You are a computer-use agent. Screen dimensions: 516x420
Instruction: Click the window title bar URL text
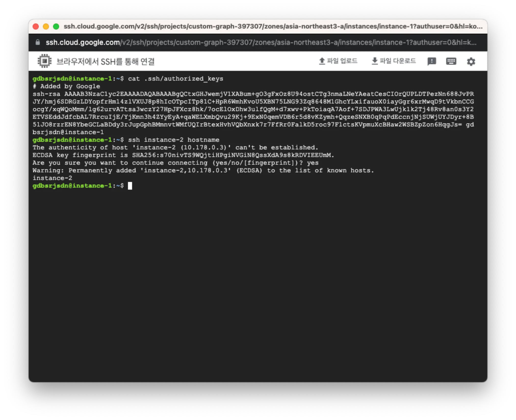pyautogui.click(x=273, y=27)
